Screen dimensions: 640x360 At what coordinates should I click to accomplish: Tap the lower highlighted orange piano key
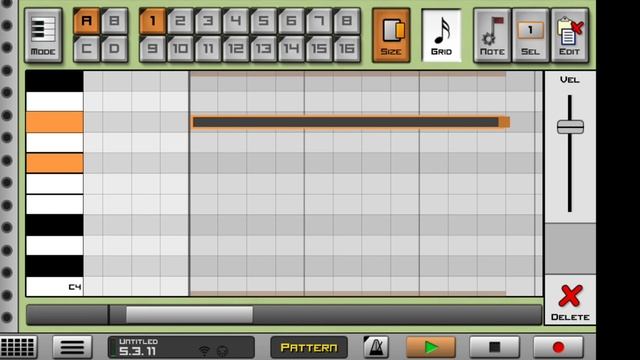[55, 163]
